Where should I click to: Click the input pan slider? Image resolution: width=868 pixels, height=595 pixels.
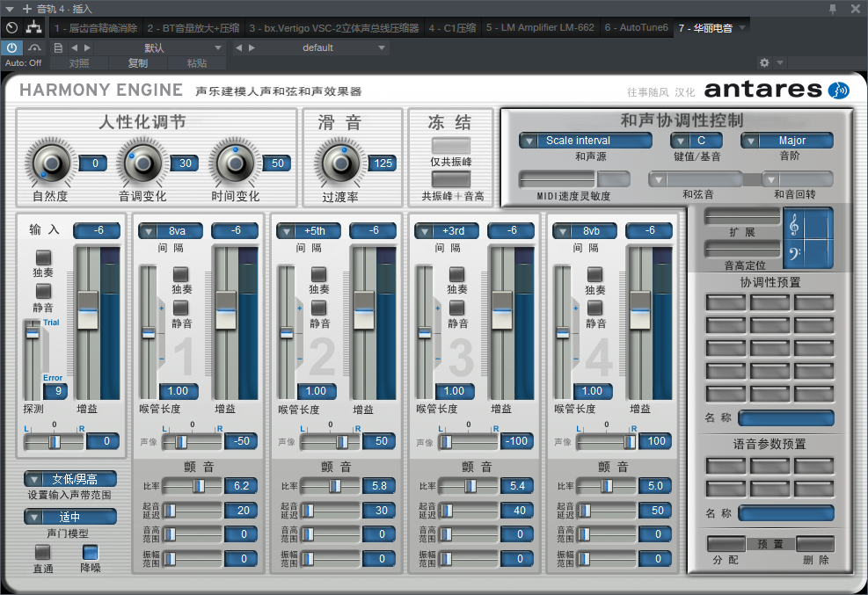pyautogui.click(x=54, y=441)
